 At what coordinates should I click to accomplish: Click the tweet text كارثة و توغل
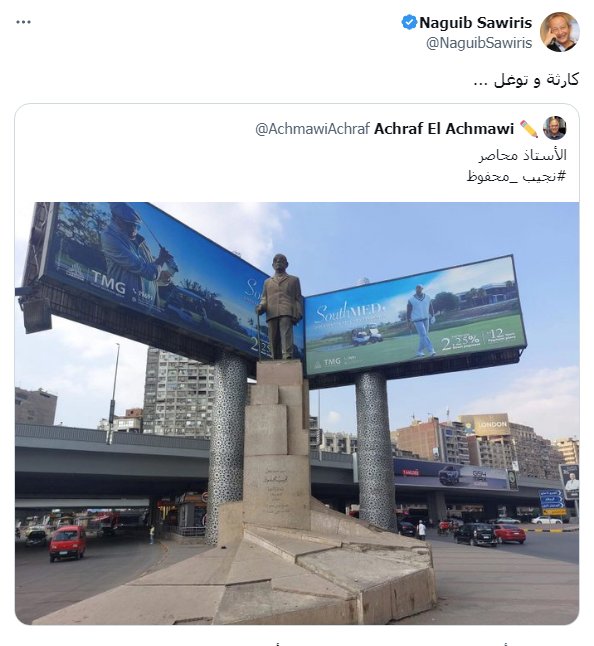(526, 80)
